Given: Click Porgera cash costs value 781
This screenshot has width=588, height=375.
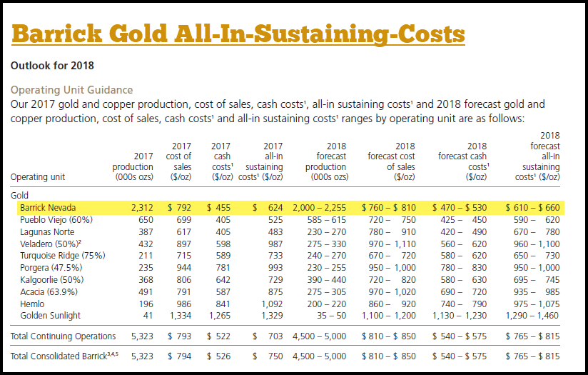Looking at the screenshot, I should [223, 268].
